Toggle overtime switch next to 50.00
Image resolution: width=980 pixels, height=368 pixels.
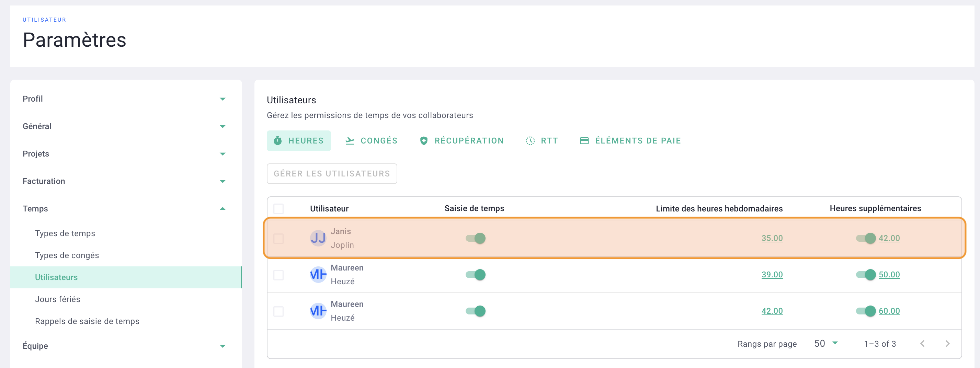(866, 275)
